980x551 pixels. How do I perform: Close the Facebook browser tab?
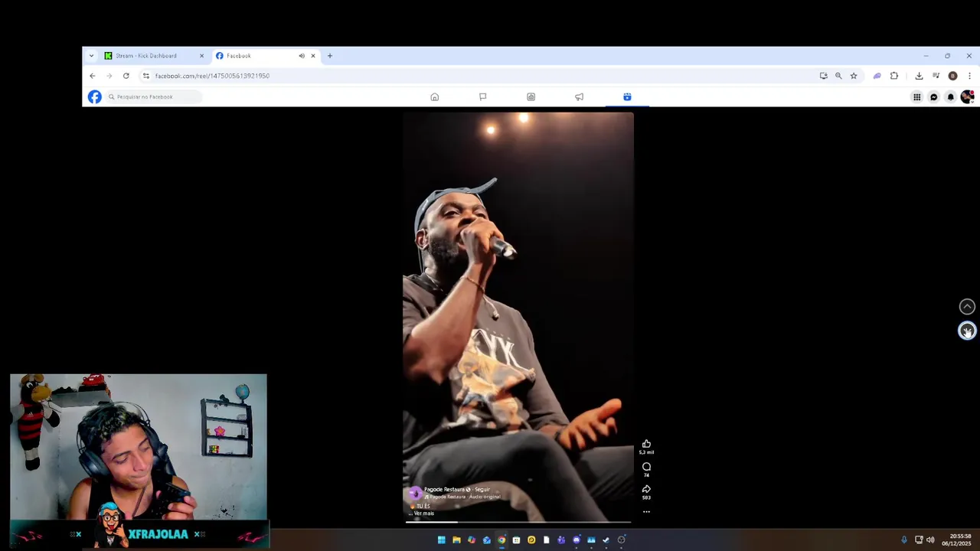click(312, 56)
